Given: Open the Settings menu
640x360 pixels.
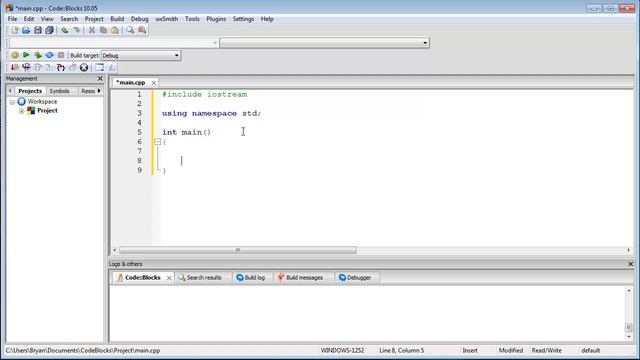Looking at the screenshot, I should click(243, 19).
